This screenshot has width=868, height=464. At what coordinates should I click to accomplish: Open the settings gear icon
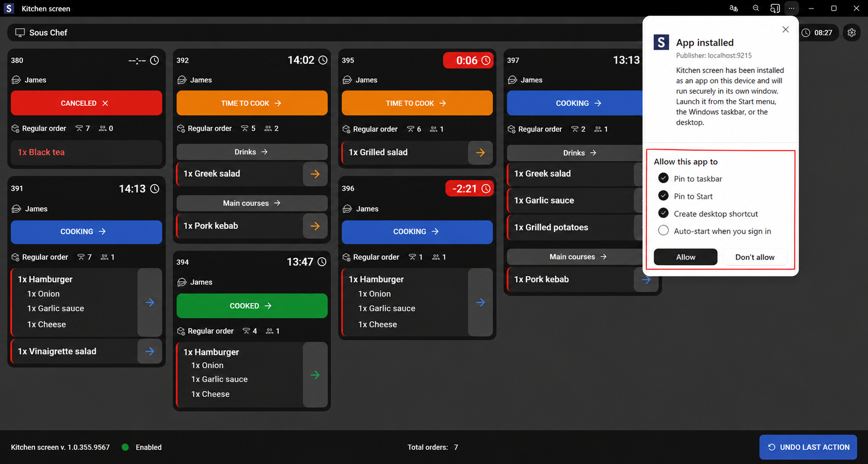[852, 32]
